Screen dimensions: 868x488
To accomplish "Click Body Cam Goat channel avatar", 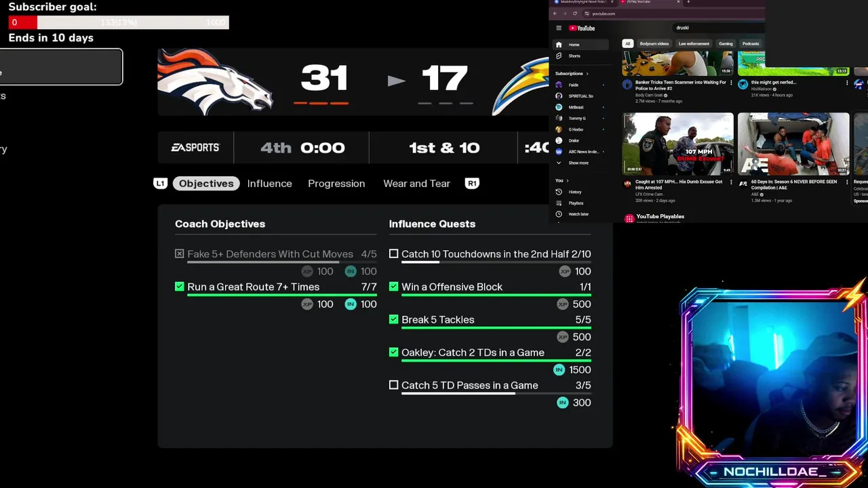I will pyautogui.click(x=627, y=85).
